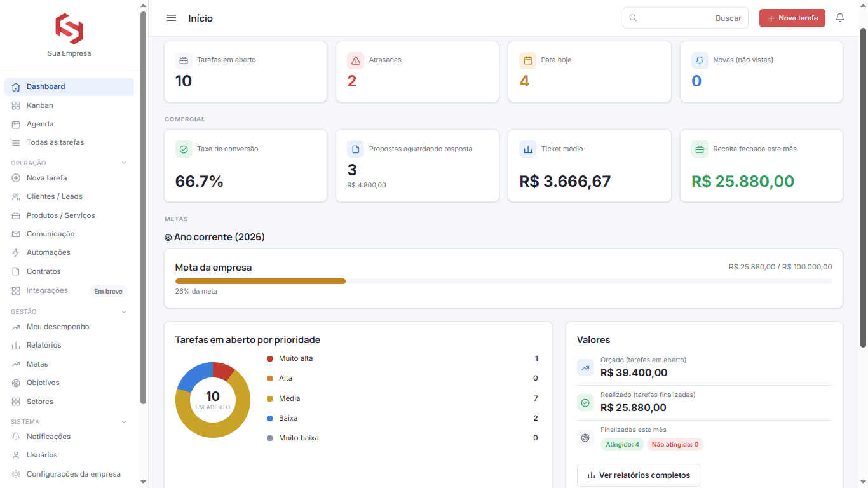This screenshot has height=488, width=868.
Task: Click Ver relatórios completos button
Action: tap(638, 475)
